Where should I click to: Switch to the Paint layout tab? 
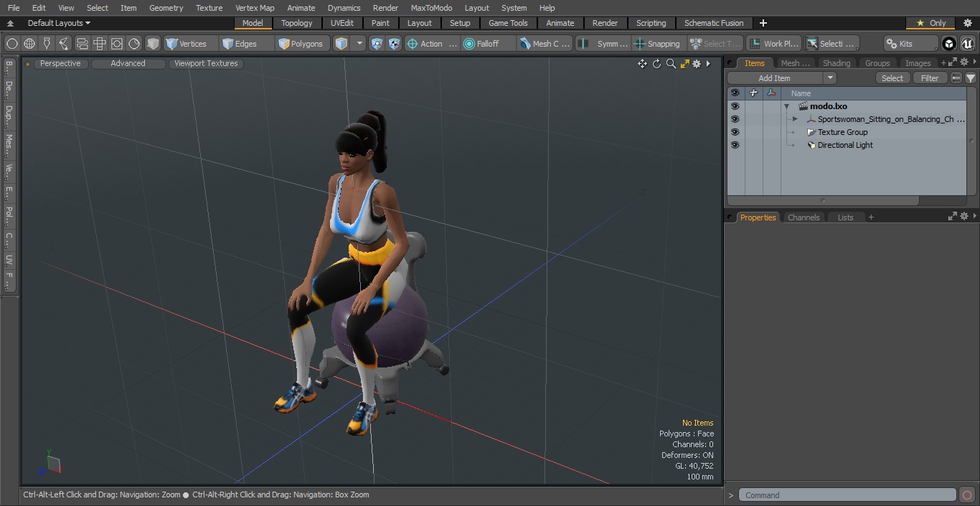pos(380,23)
